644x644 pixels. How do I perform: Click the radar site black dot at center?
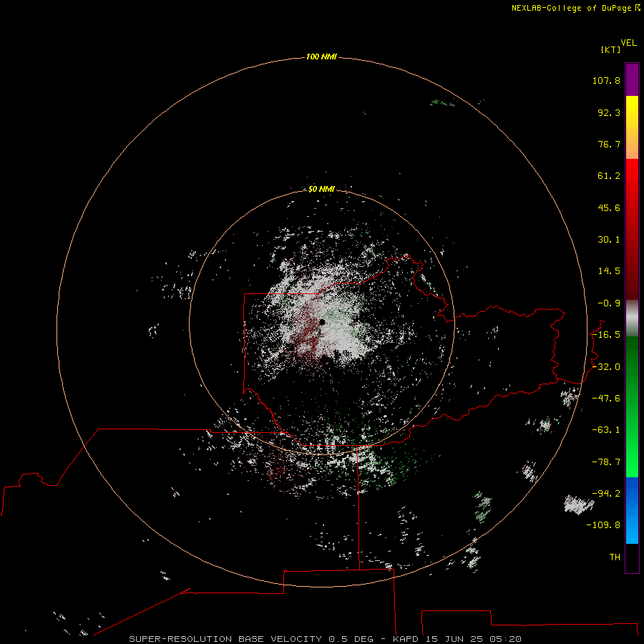(x=322, y=323)
